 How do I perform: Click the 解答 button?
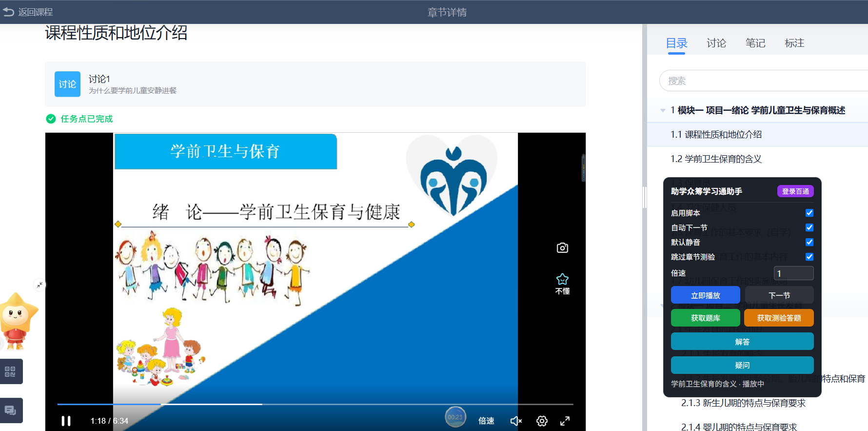[x=742, y=342]
